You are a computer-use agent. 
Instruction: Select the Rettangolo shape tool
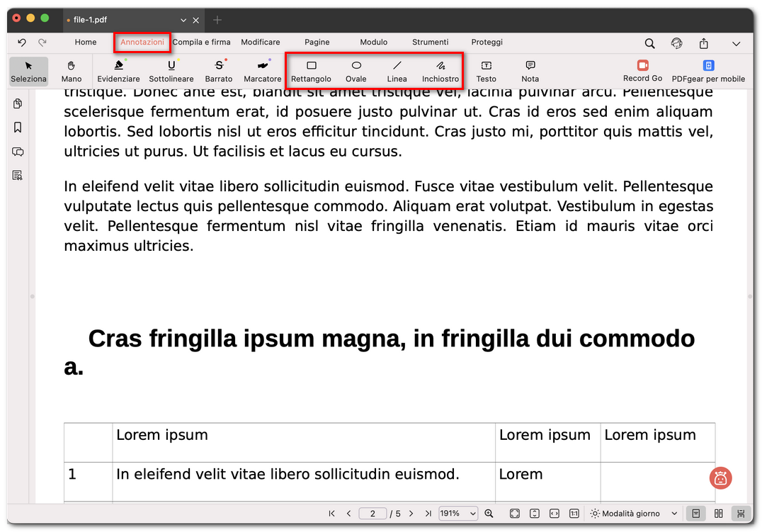coord(311,70)
